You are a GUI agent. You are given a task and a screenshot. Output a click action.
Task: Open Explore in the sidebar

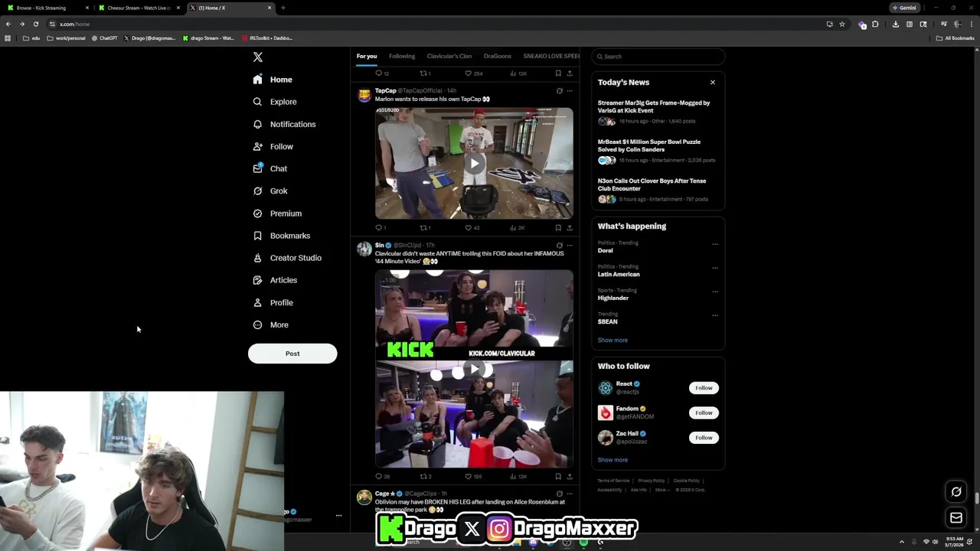tap(275, 102)
